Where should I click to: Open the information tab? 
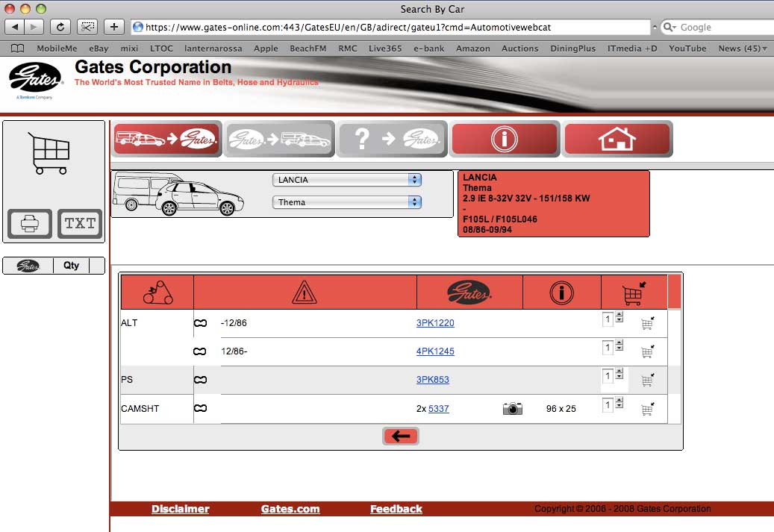tap(505, 140)
